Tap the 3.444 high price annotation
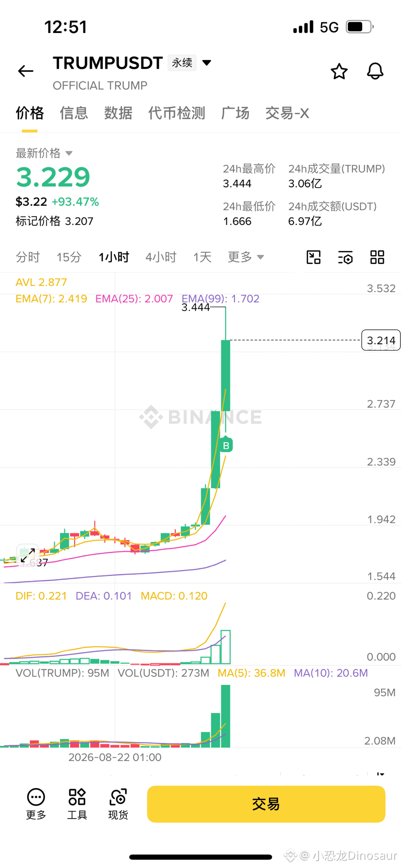 [196, 307]
